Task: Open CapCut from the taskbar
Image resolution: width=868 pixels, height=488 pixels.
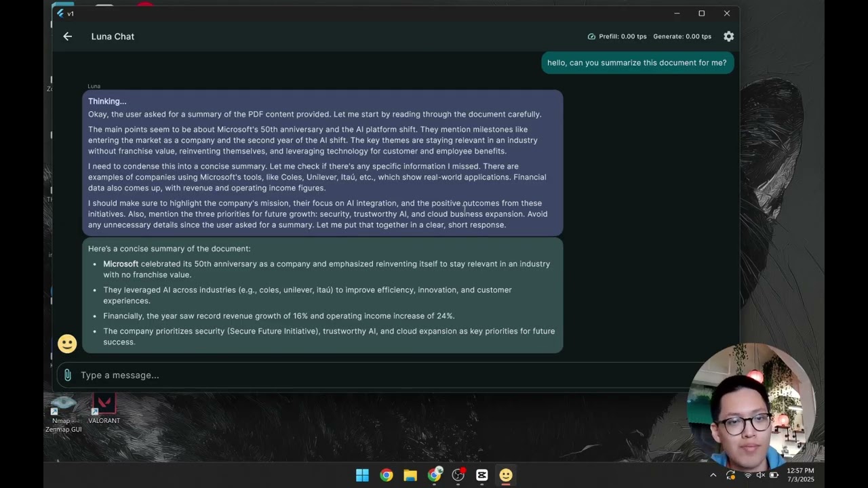Action: click(x=481, y=475)
